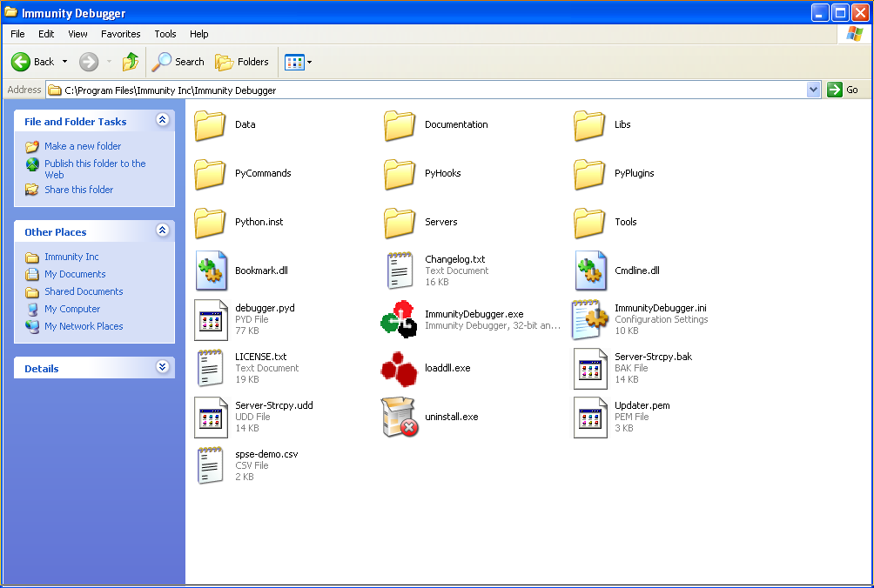Navigate to Immunity Inc folder link

(71, 257)
